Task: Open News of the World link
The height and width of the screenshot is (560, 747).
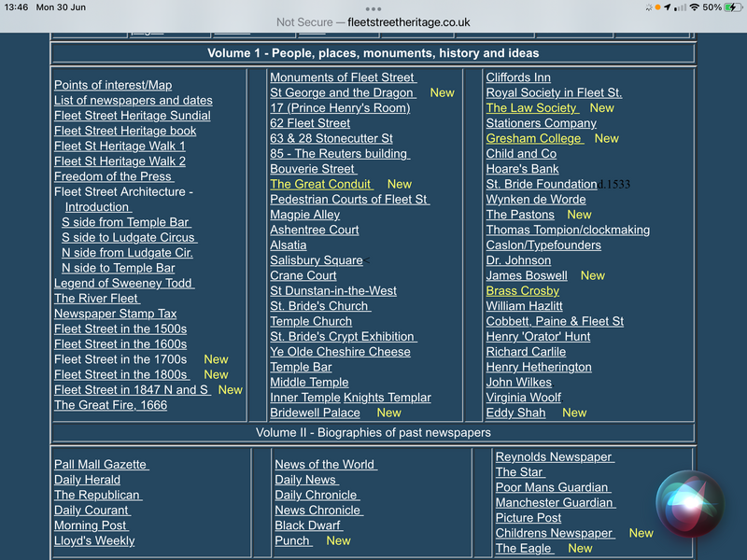Action: [326, 464]
